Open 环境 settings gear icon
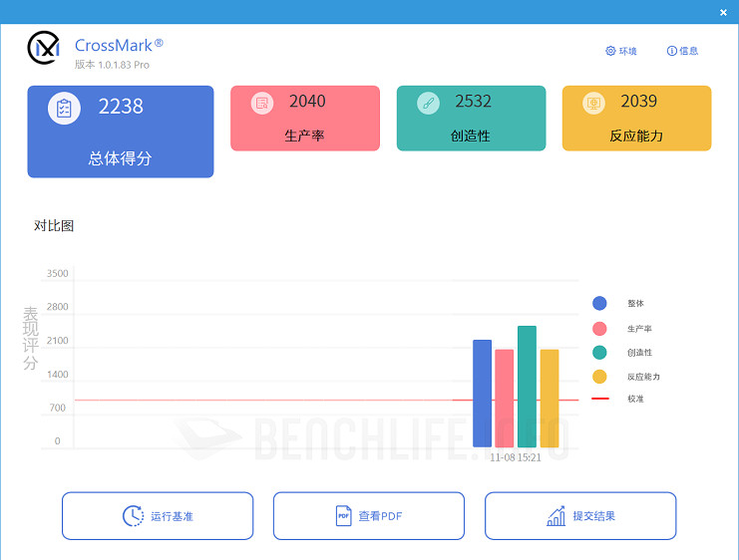 point(610,51)
